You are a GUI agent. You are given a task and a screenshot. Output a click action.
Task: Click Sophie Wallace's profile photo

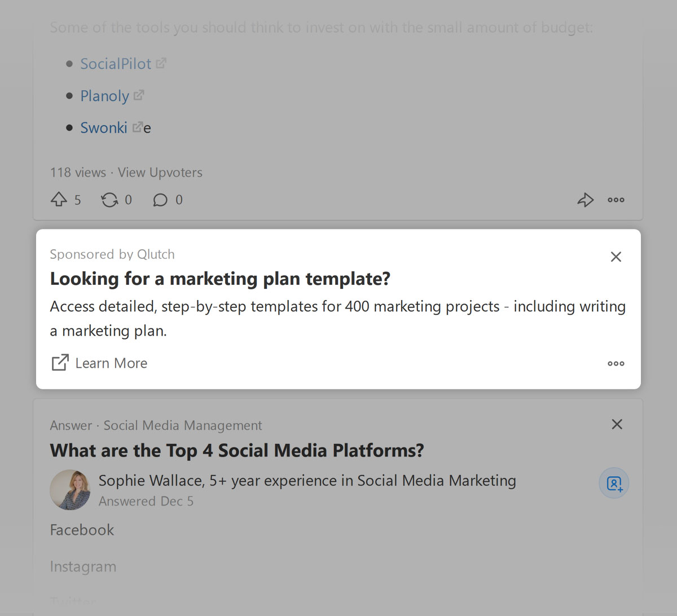pyautogui.click(x=70, y=490)
